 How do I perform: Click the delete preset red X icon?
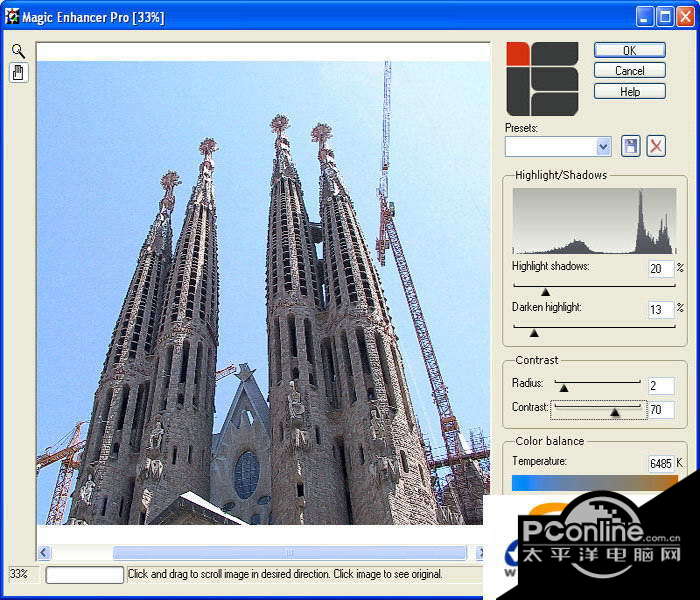pyautogui.click(x=656, y=146)
